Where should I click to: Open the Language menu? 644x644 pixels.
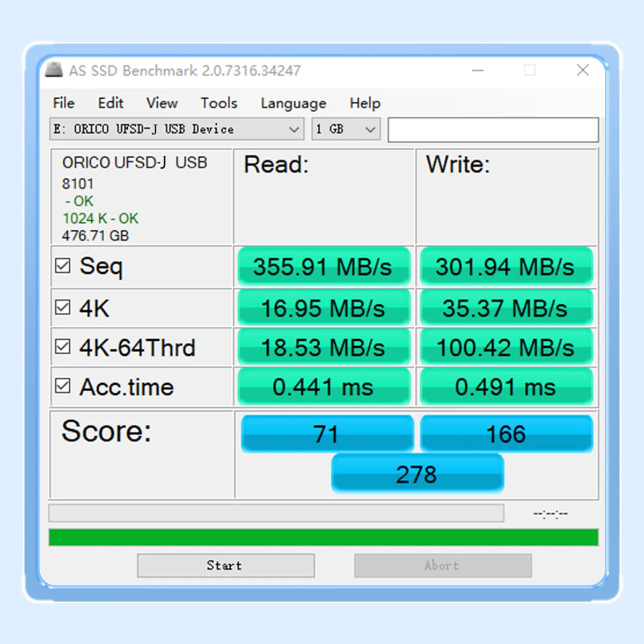[x=293, y=103]
